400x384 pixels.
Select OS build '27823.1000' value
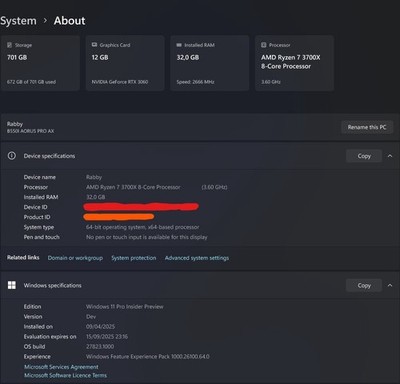[x=100, y=347]
